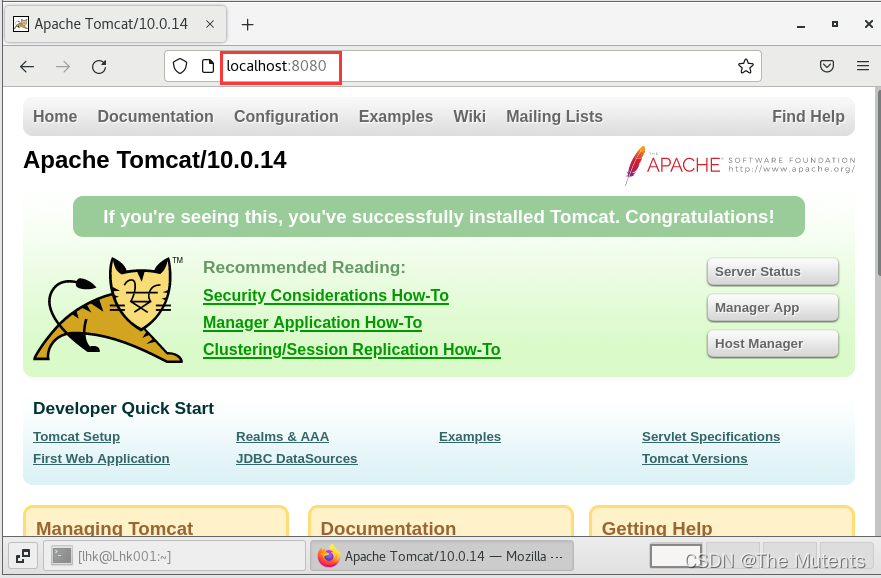Open Security Considerations How-To link
881x578 pixels.
326,295
